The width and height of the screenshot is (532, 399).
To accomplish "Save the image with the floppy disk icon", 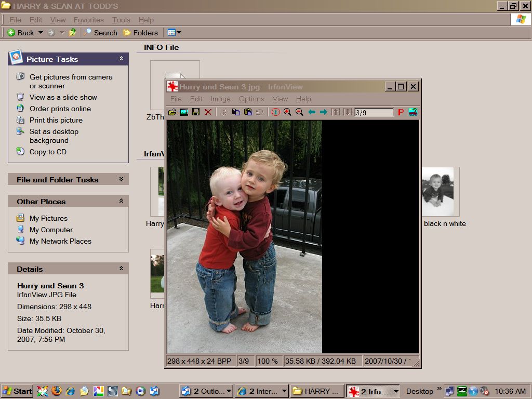I will 196,112.
